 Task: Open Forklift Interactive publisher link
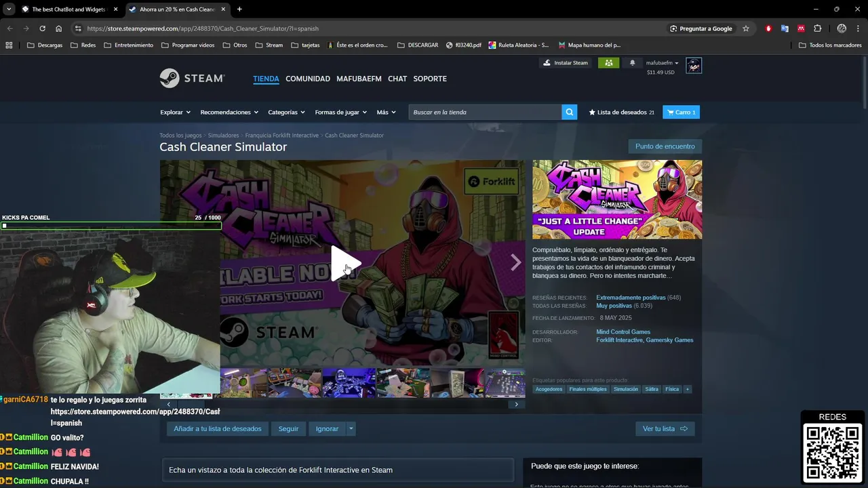coord(619,340)
